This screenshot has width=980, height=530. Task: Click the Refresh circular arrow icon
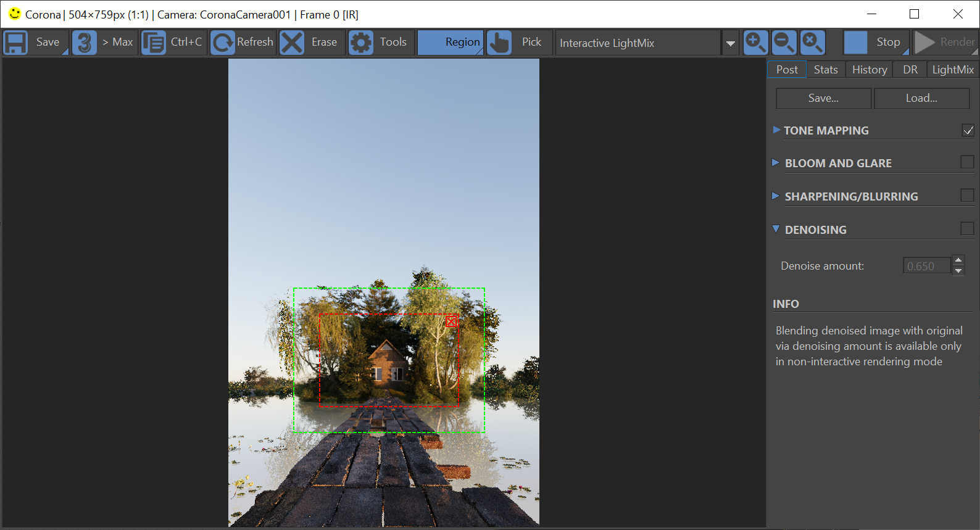click(x=223, y=43)
